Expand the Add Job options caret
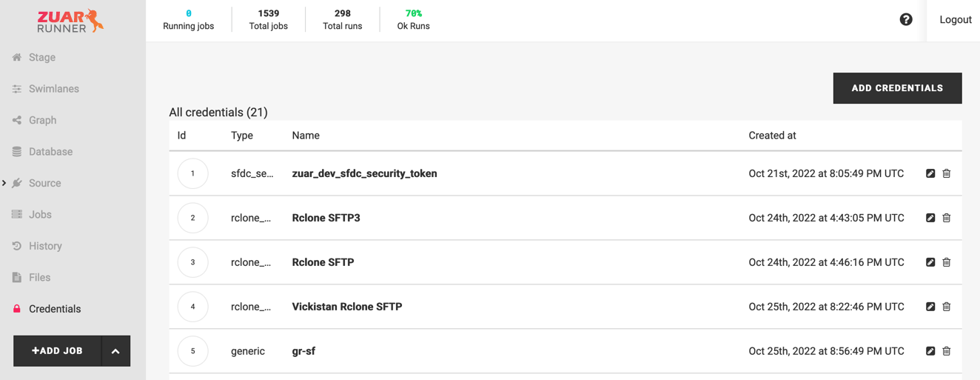980x380 pixels. pos(115,351)
